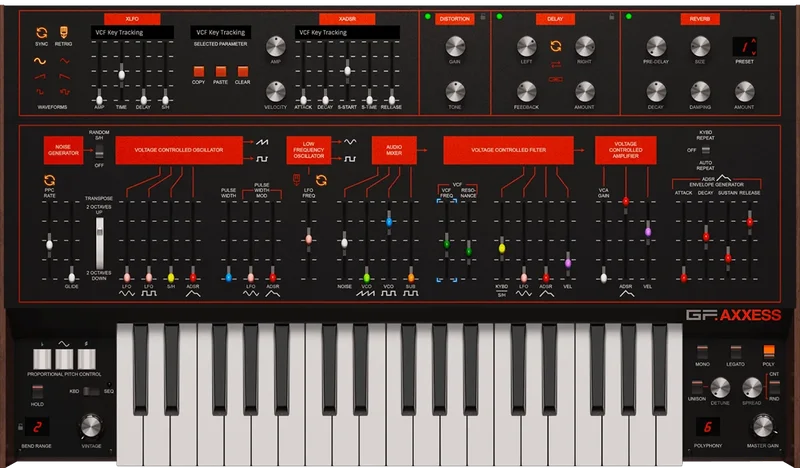Click the Glide slider handle
The image size is (800, 468).
tap(71, 277)
